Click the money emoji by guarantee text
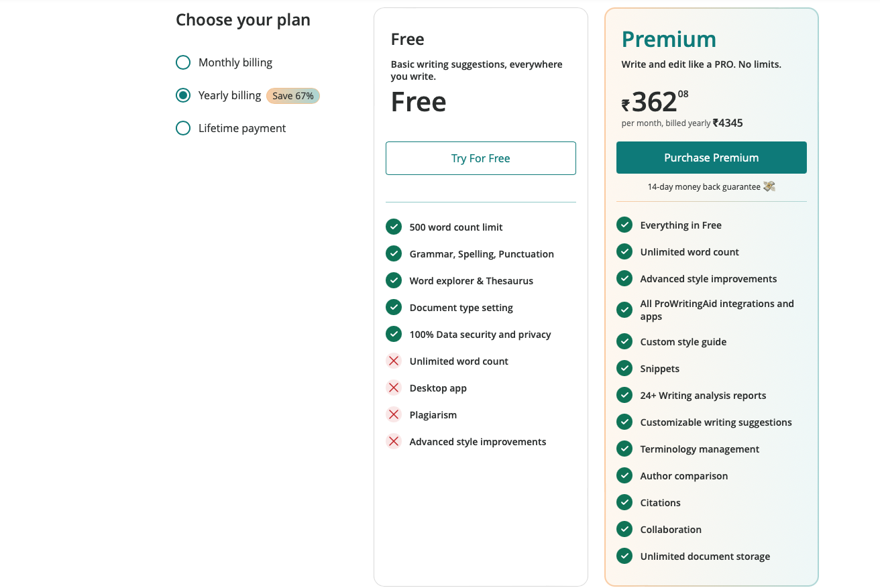This screenshot has width=880, height=588. (769, 186)
